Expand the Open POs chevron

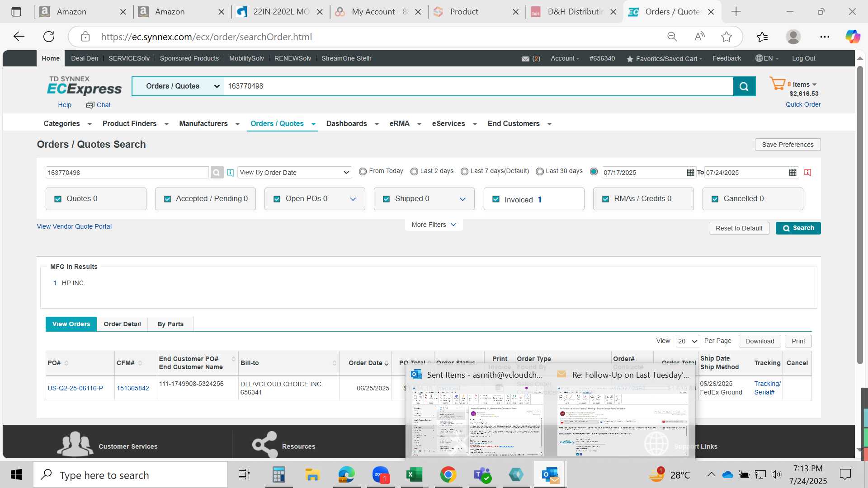[353, 199]
